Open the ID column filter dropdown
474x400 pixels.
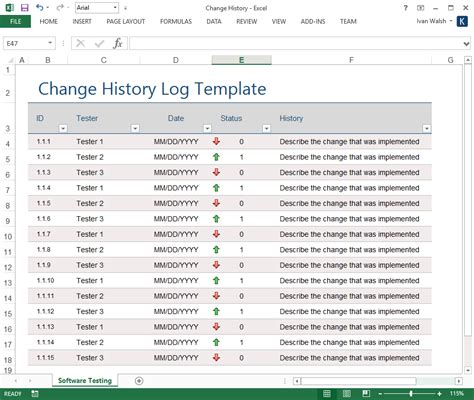tap(63, 128)
